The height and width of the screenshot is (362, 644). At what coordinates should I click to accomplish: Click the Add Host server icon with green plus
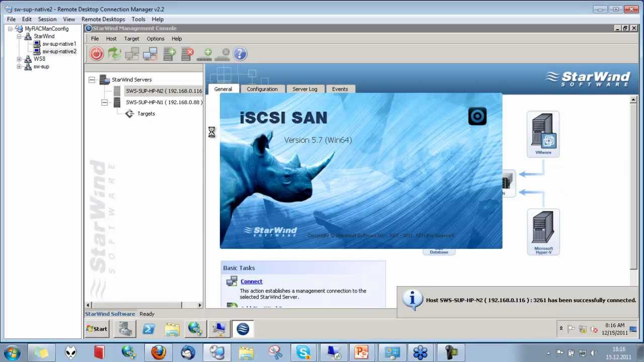169,54
